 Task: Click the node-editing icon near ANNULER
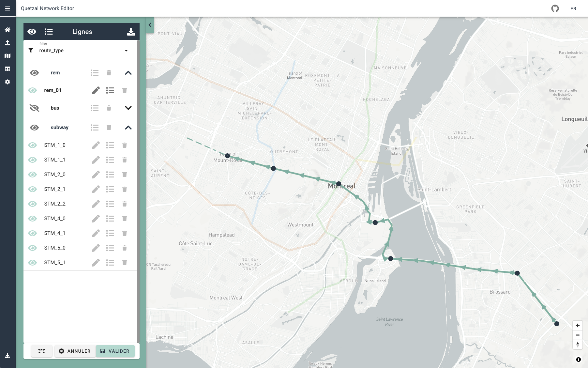pyautogui.click(x=41, y=351)
